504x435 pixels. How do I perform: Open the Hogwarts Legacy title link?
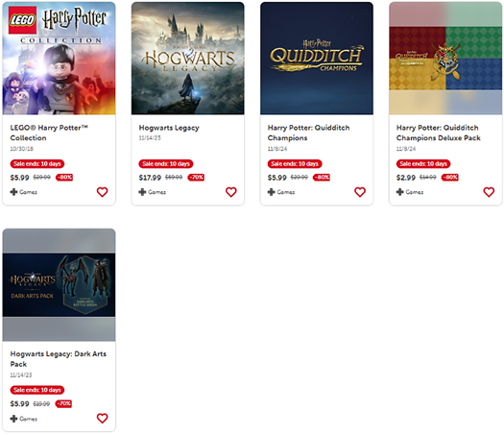[169, 128]
